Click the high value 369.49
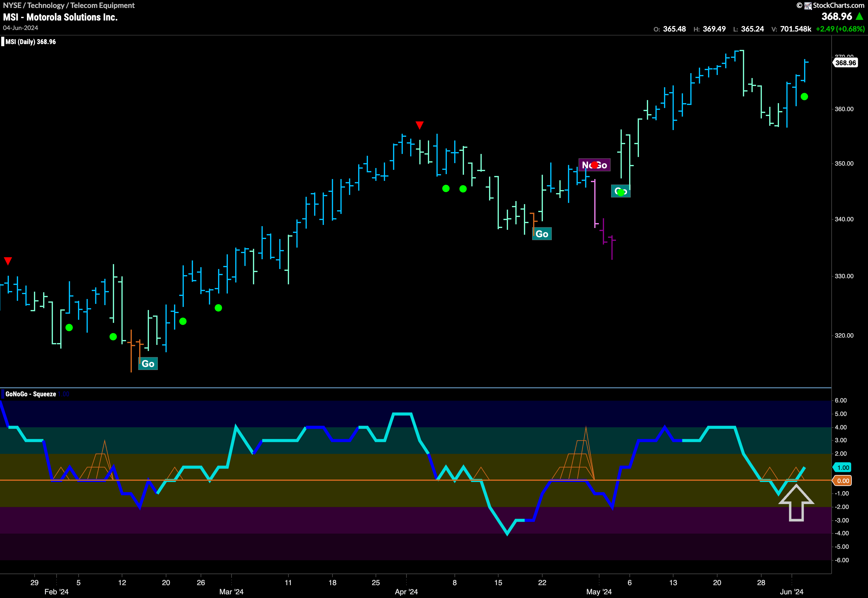868x598 pixels. [714, 29]
